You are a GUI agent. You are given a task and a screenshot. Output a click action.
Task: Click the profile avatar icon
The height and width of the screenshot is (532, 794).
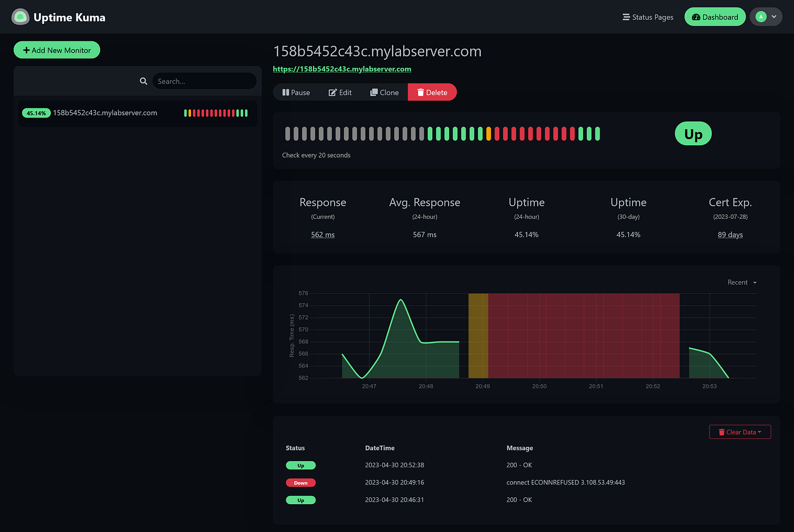[x=761, y=17]
